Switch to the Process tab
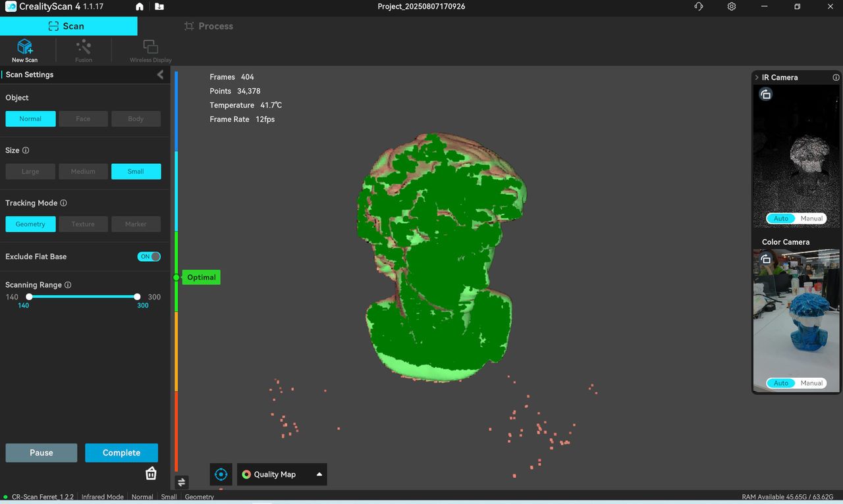843x504 pixels. click(209, 26)
